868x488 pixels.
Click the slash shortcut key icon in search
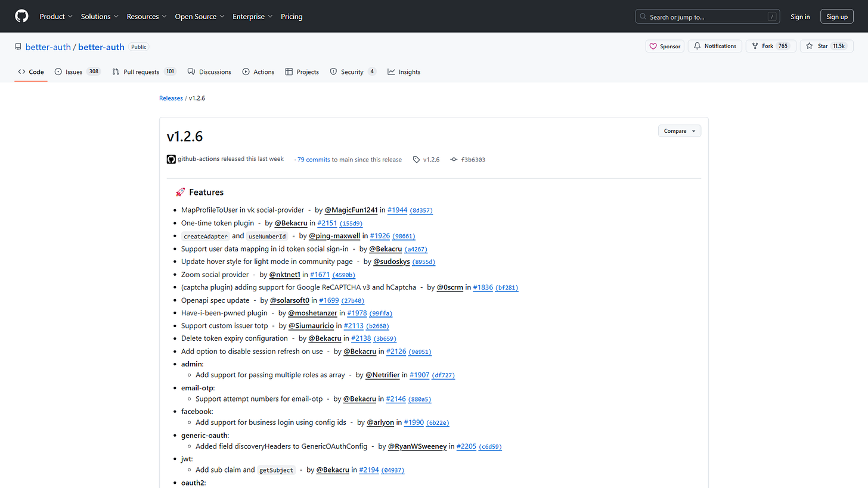(x=771, y=17)
